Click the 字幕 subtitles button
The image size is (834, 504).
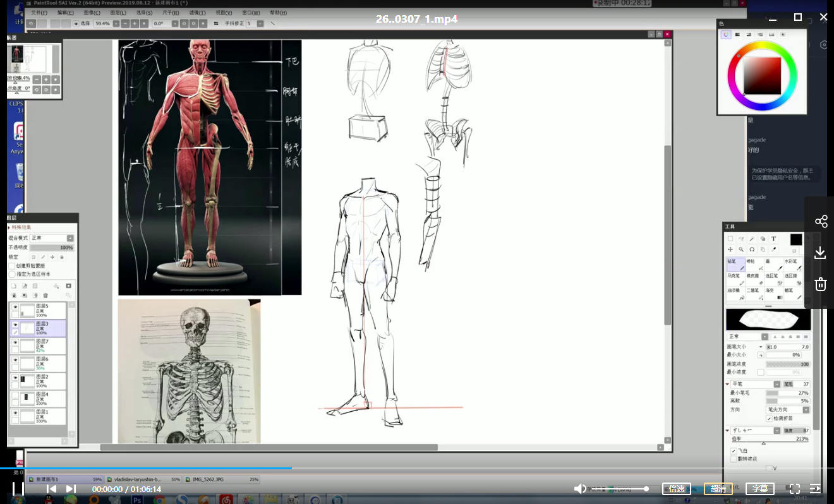click(759, 489)
